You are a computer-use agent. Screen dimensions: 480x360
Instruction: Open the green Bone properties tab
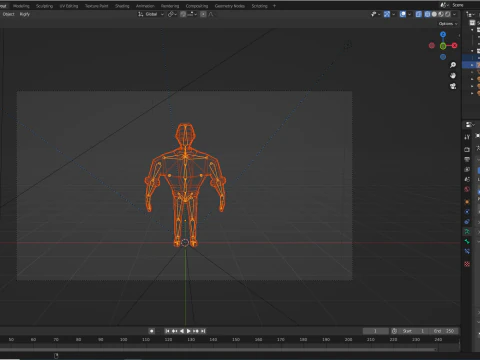point(467,241)
